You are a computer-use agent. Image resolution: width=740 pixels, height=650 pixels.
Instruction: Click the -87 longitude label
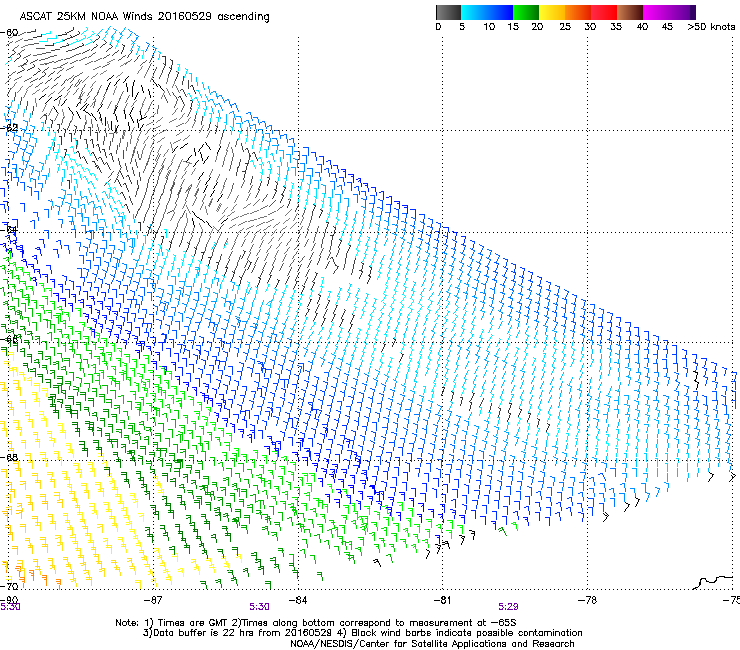(x=153, y=599)
